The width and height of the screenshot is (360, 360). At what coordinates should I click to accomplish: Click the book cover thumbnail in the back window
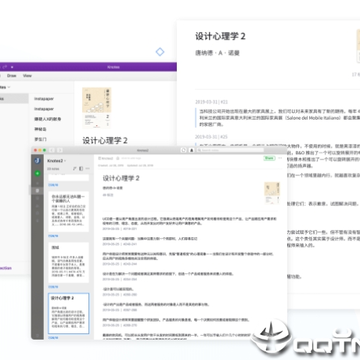pyautogui.click(x=358, y=46)
